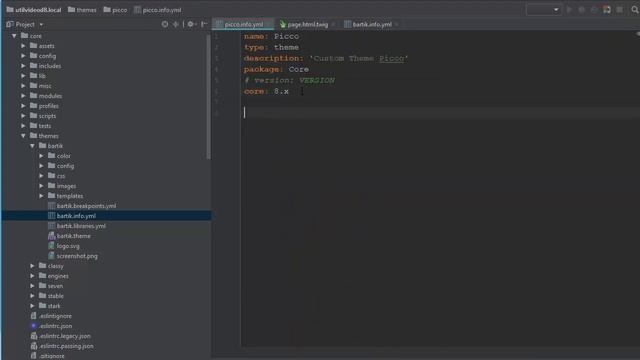Click the Project panel vertical scrollbar

209,96
